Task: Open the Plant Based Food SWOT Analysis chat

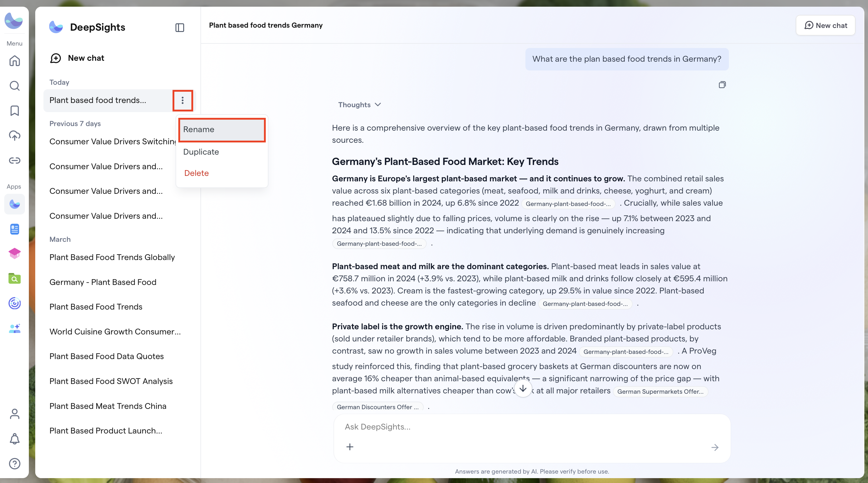Action: [x=111, y=381]
